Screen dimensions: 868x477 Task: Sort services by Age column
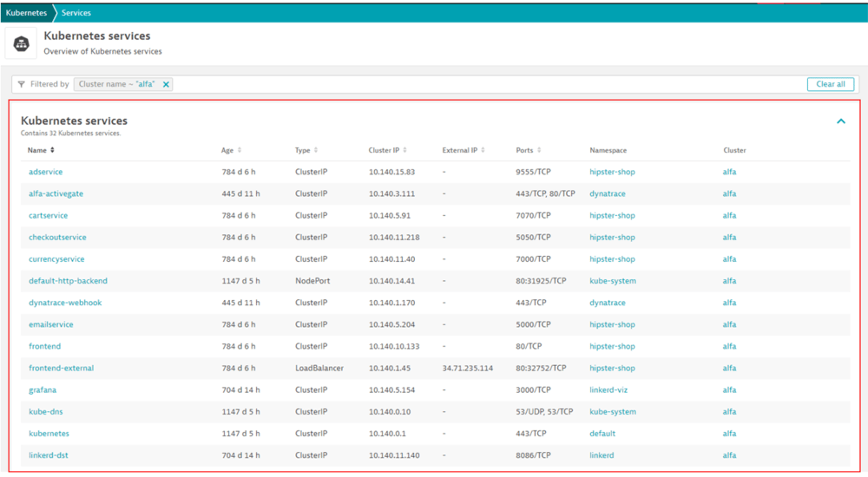coord(231,150)
